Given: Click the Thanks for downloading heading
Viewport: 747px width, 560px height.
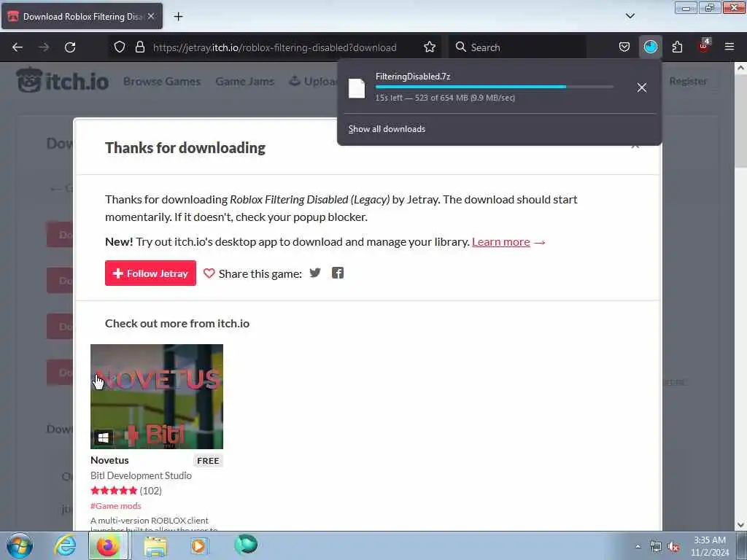Looking at the screenshot, I should click(185, 148).
